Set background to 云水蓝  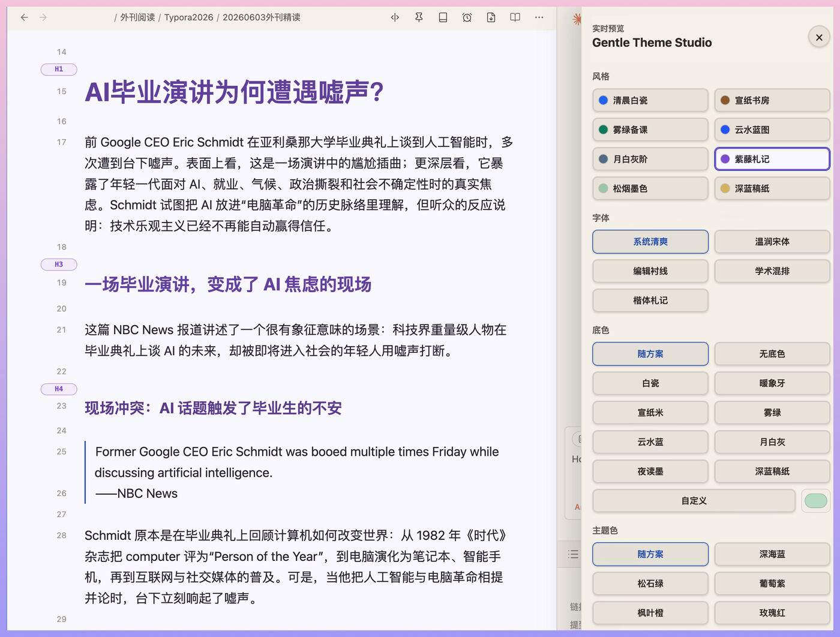point(650,442)
